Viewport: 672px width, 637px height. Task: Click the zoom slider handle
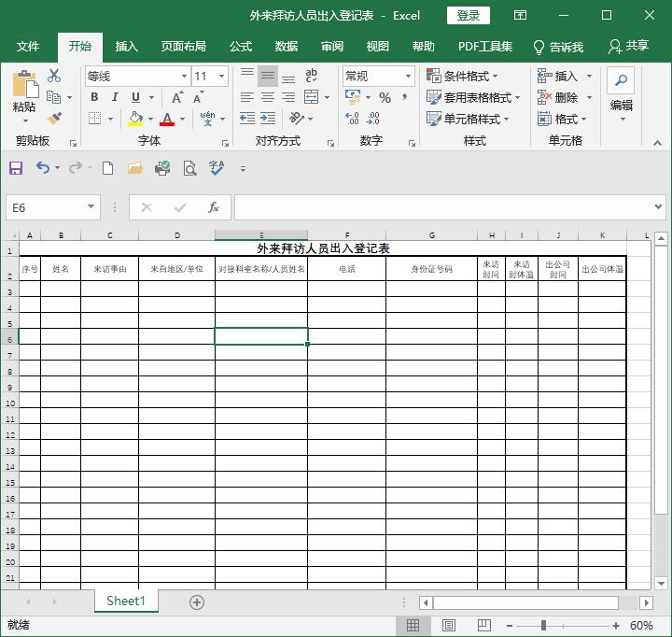coord(543,626)
